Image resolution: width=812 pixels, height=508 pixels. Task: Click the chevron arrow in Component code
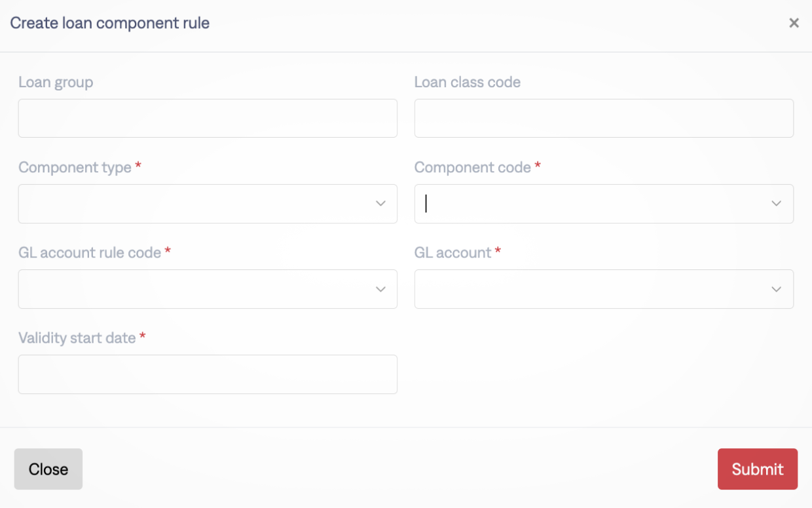(777, 204)
